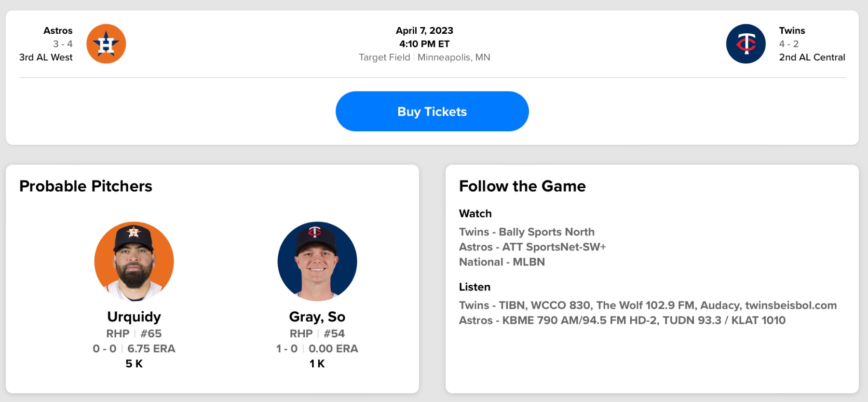Click the Astros team name at top

coord(58,30)
